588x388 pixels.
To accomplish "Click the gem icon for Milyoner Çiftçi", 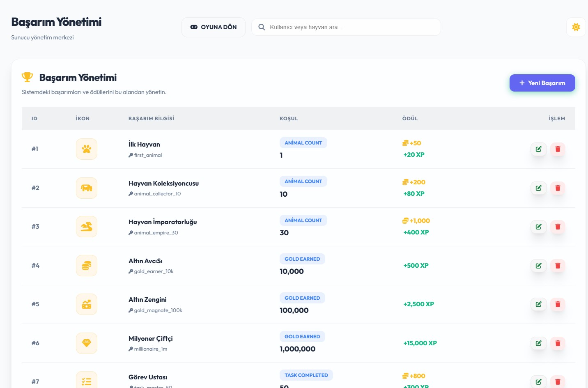I will click(x=87, y=343).
